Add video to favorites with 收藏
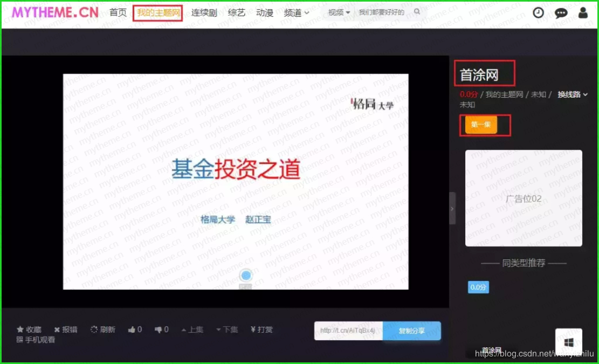The image size is (599, 364). tap(29, 329)
